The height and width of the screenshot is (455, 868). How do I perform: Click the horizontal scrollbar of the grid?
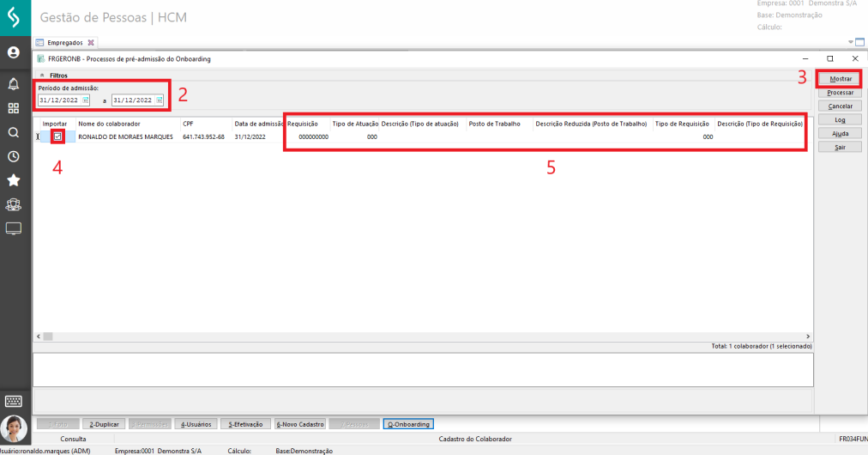420,337
